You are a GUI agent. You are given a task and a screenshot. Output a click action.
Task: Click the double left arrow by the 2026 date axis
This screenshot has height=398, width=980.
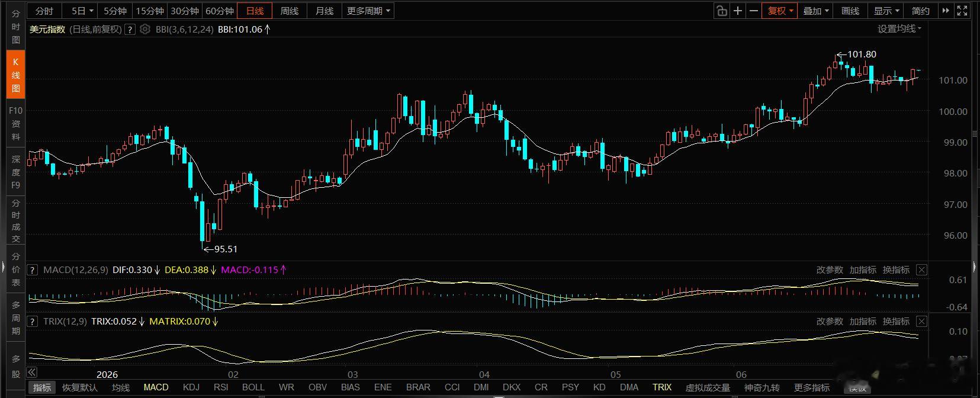click(x=32, y=373)
